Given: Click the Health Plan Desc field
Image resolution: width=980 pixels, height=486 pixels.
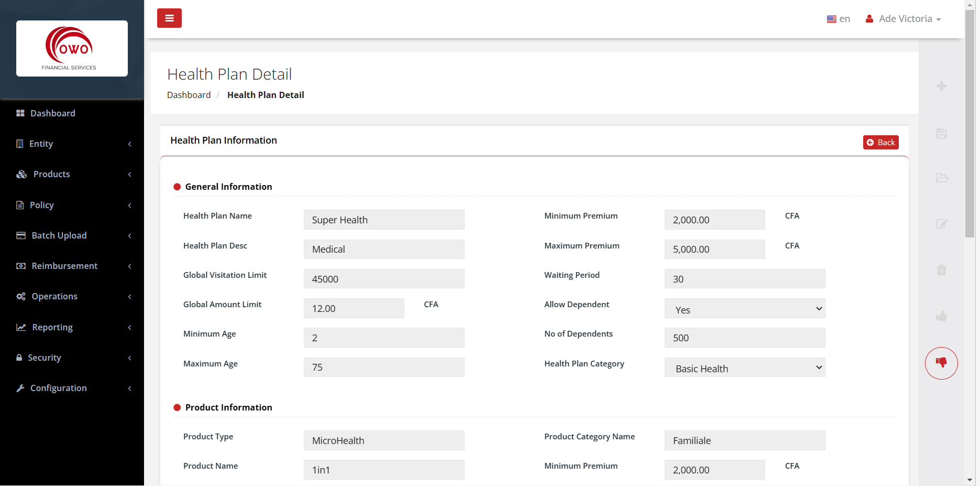Looking at the screenshot, I should [x=384, y=249].
